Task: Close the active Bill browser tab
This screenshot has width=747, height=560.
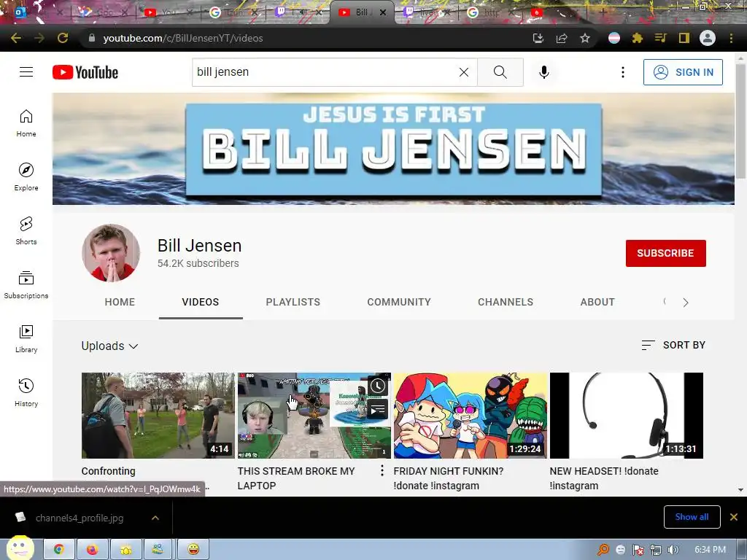Action: [383, 12]
